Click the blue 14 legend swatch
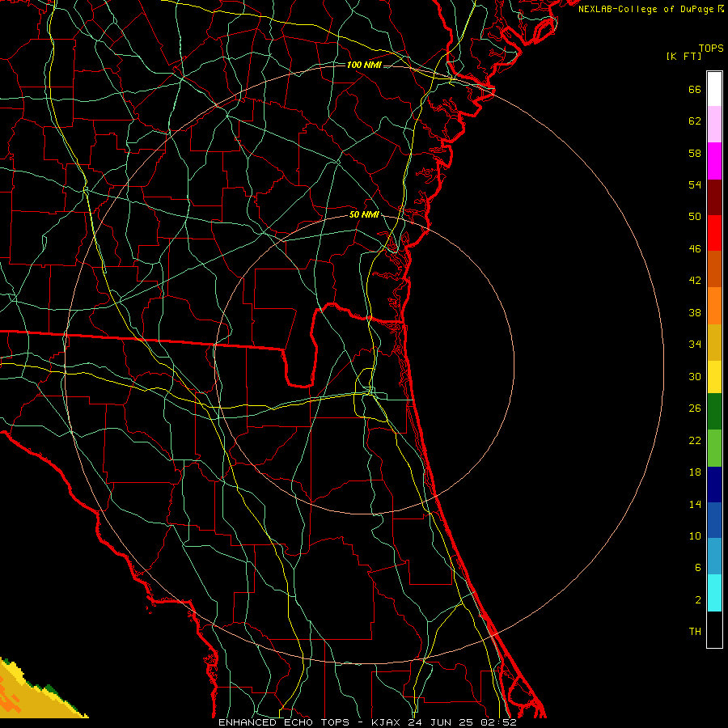728x728 pixels. [x=714, y=520]
